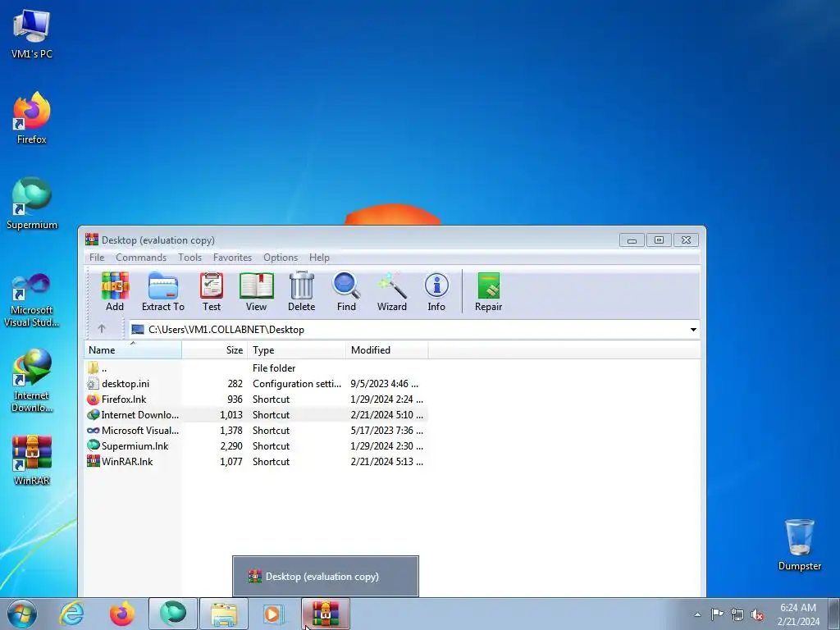Sort list by Type column header
The width and height of the screenshot is (840, 630).
[x=297, y=349]
